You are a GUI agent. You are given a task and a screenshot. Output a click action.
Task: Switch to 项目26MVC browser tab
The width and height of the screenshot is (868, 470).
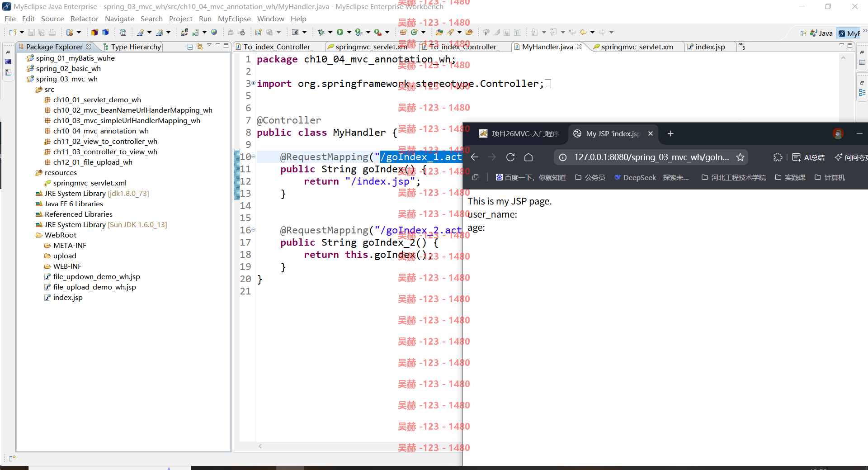coord(519,133)
